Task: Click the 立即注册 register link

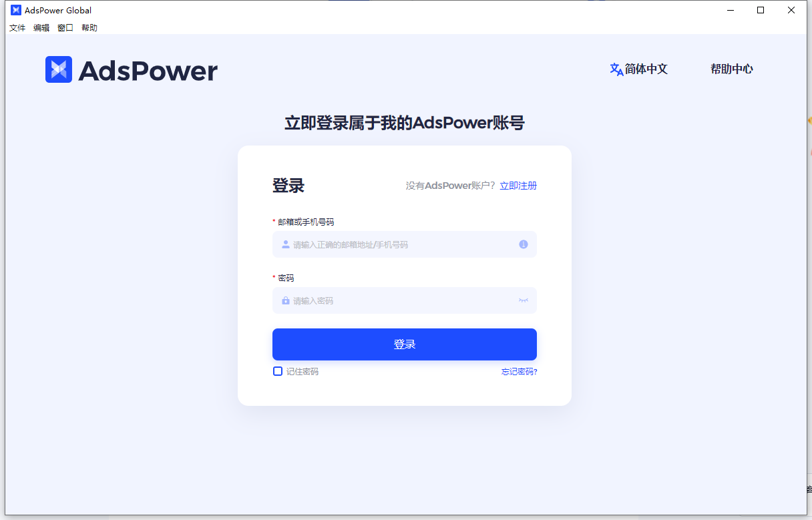Action: (518, 186)
